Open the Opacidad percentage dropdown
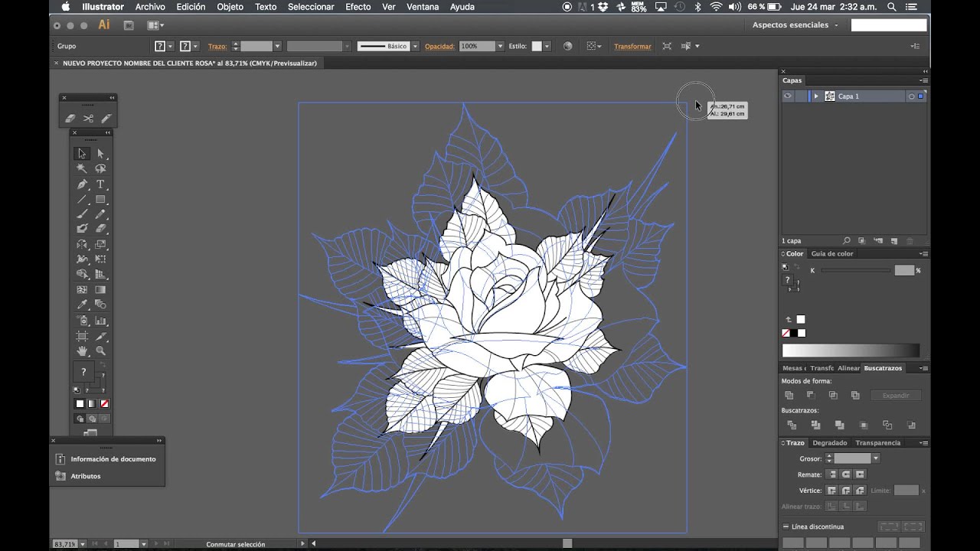The height and width of the screenshot is (551, 980). [500, 46]
